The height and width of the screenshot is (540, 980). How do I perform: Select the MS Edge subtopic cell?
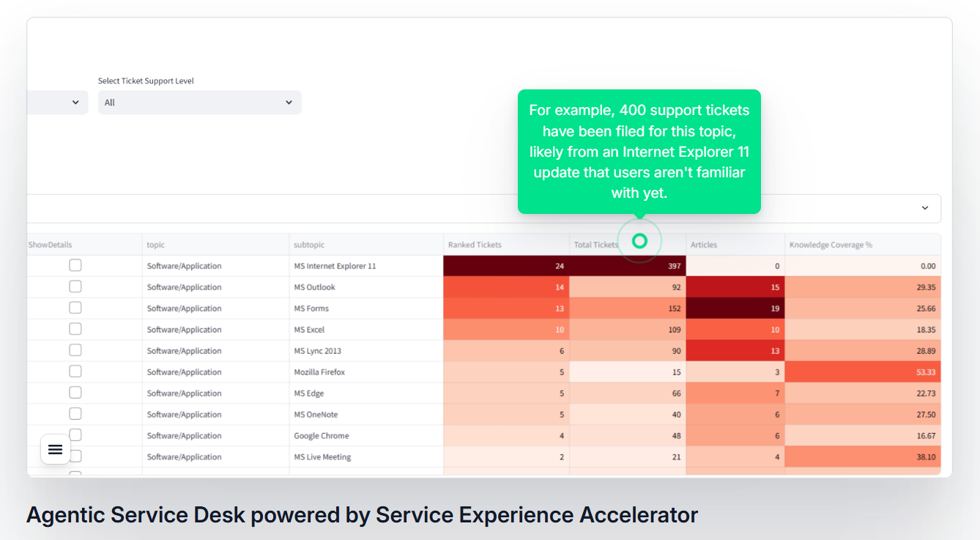click(x=366, y=393)
